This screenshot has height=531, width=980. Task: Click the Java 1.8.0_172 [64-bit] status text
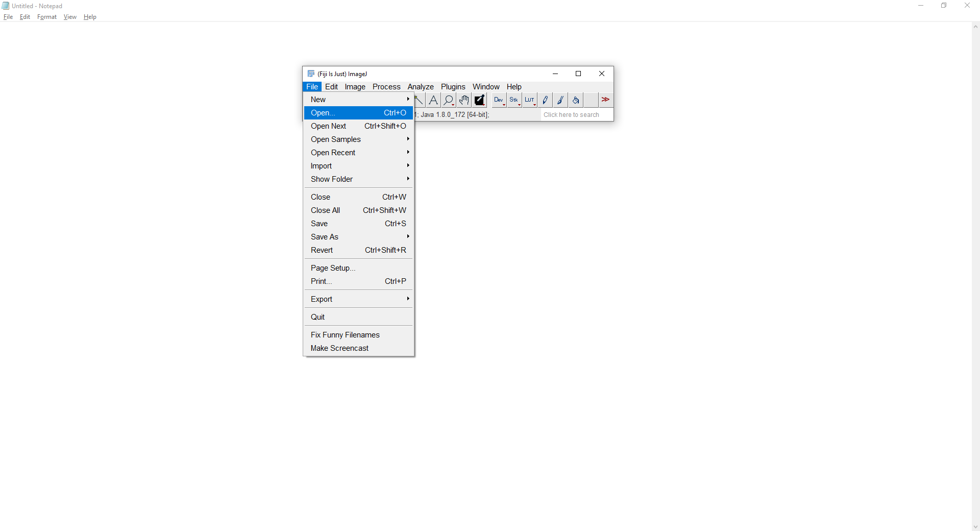[455, 115]
